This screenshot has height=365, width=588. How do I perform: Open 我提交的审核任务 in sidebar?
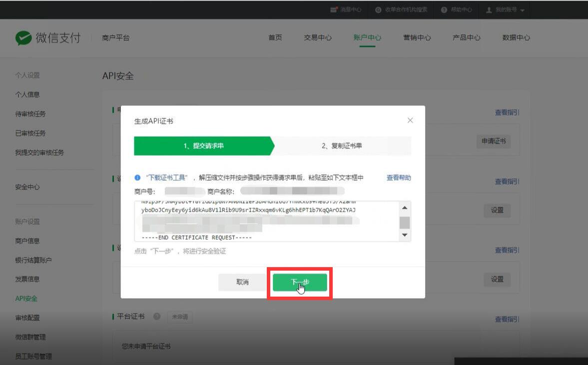click(x=39, y=152)
